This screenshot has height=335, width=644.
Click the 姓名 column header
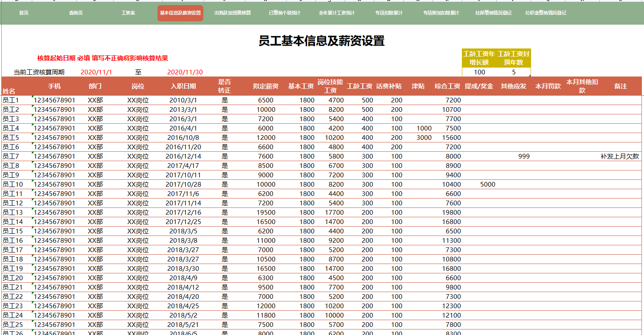(9, 91)
